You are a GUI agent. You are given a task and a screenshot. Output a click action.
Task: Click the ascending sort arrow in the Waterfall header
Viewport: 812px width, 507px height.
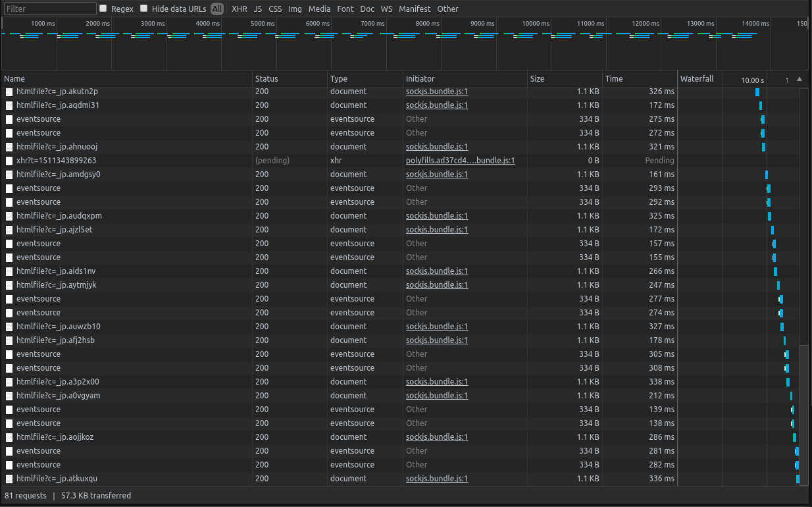coord(799,78)
